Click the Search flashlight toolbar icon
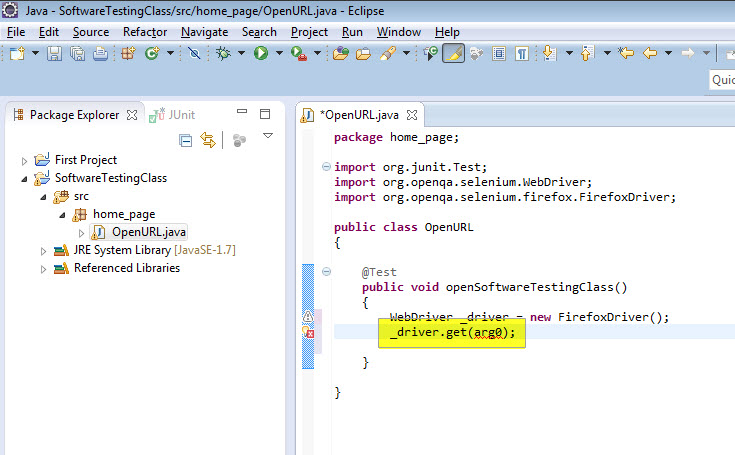Viewport: 735px width, 455px height. 388,53
